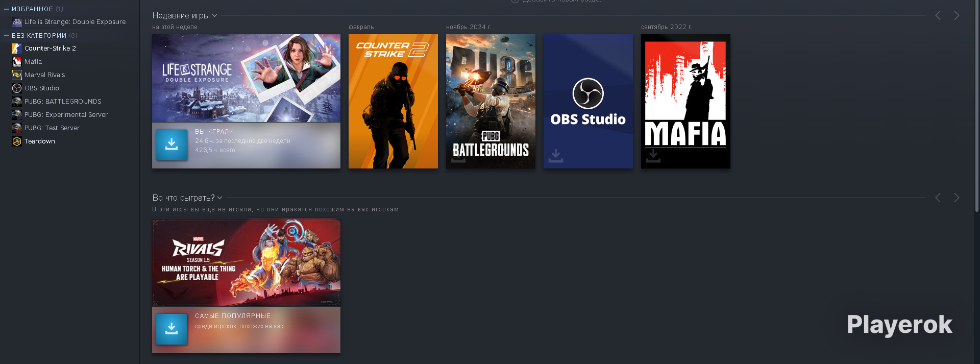Select PUBG: Test Server in the list

52,128
